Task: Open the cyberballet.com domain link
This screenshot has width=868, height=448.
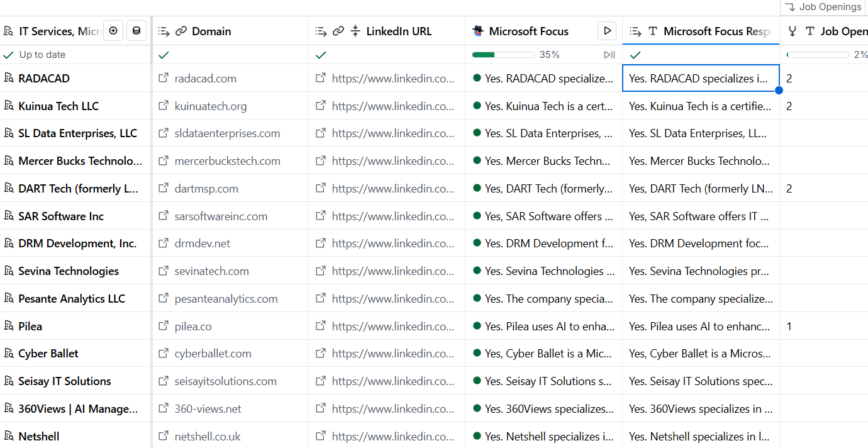Action: (213, 354)
